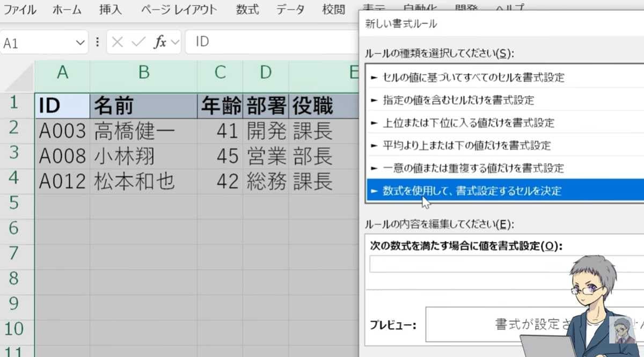Click cell with age 42

coord(220,181)
